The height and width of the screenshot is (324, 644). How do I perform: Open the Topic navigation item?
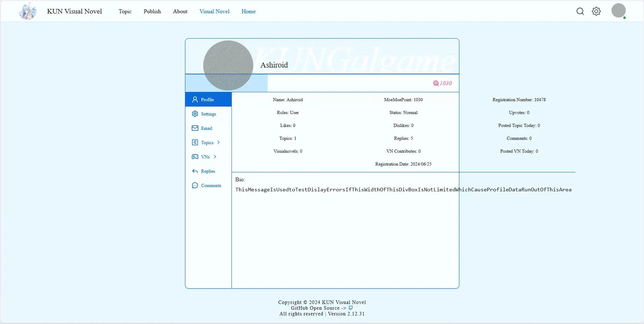point(125,11)
